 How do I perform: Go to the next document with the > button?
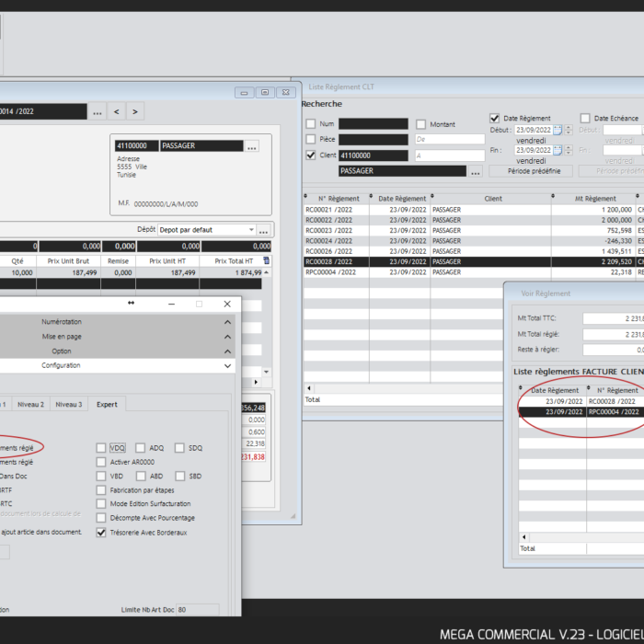135,111
